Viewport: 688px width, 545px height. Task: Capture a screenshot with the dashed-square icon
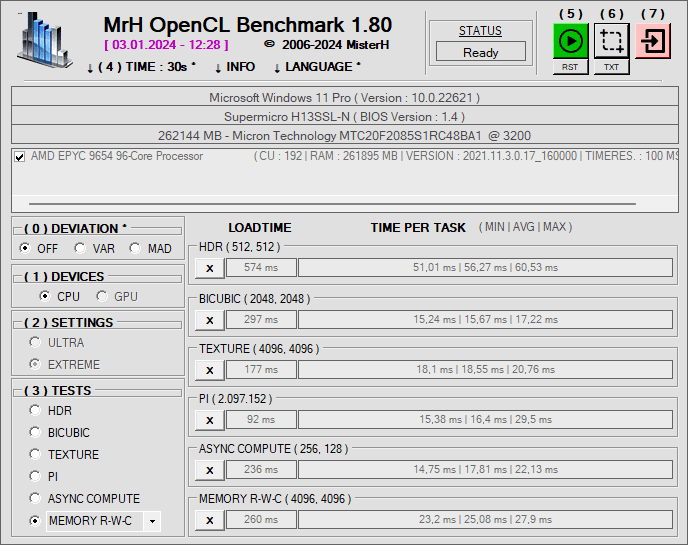612,41
